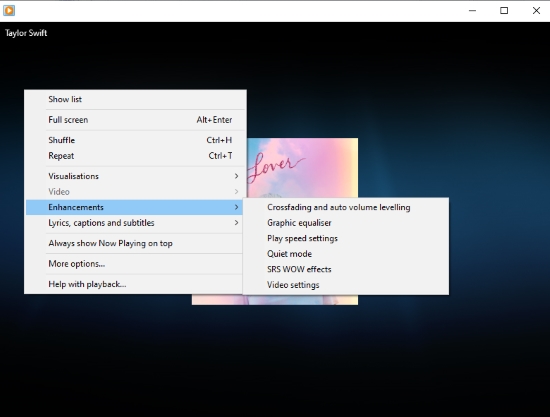Image resolution: width=550 pixels, height=417 pixels.
Task: Open More options... dialog
Action: tap(135, 264)
